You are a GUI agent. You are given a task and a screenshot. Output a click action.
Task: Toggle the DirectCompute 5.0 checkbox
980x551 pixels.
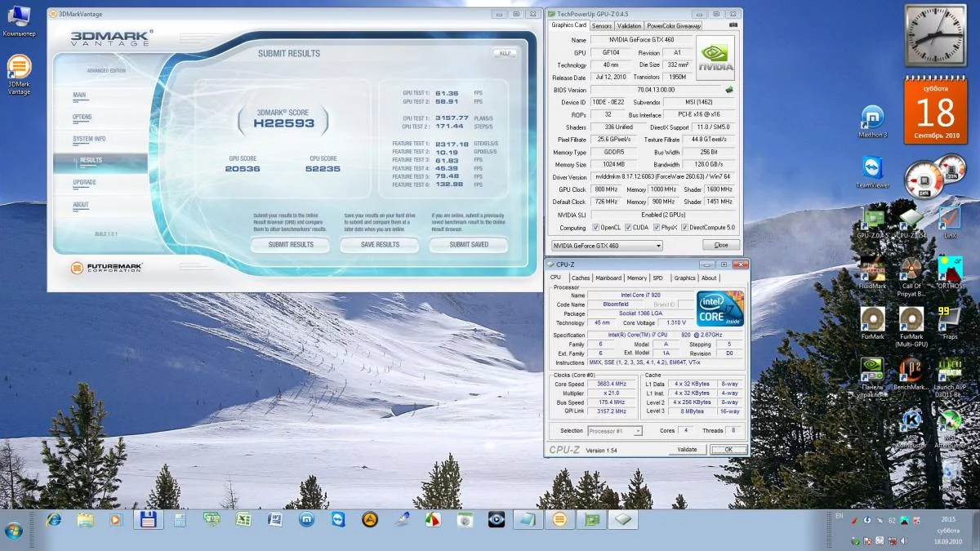(x=684, y=228)
